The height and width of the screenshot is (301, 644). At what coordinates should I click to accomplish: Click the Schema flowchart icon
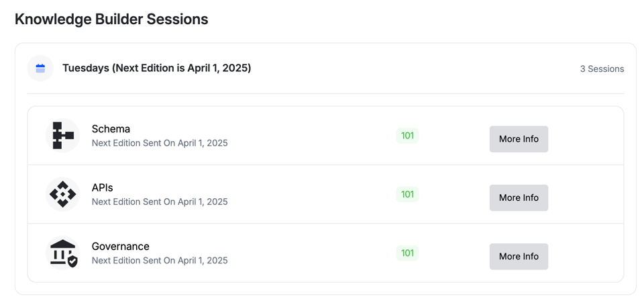[62, 136]
